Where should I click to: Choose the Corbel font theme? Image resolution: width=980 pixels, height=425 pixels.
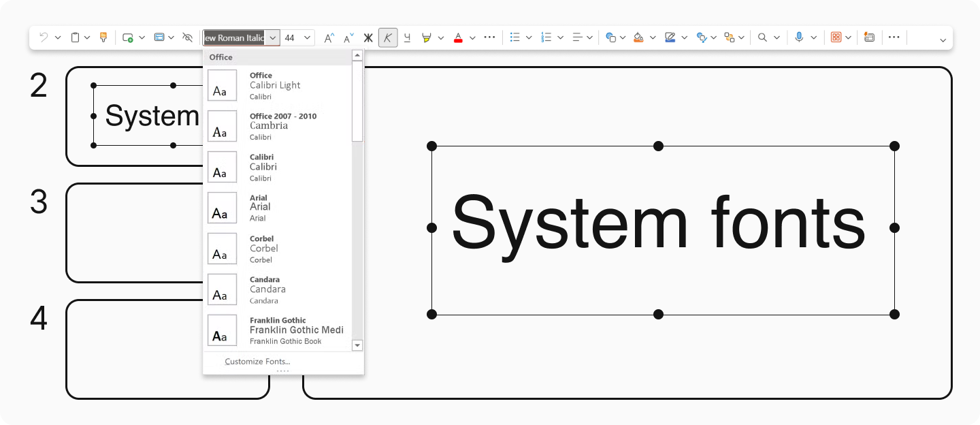click(278, 249)
